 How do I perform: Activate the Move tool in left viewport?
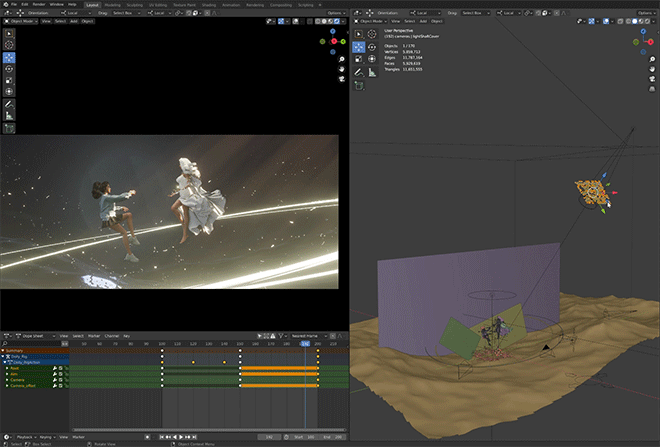click(9, 57)
